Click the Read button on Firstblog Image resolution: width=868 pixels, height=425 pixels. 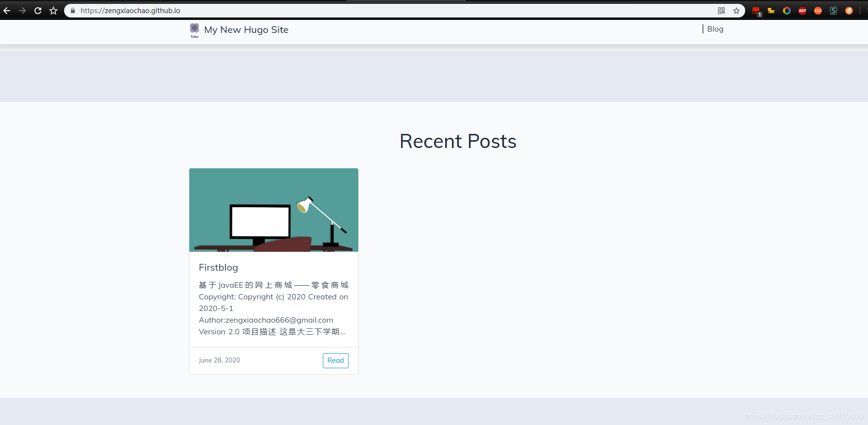click(x=335, y=360)
